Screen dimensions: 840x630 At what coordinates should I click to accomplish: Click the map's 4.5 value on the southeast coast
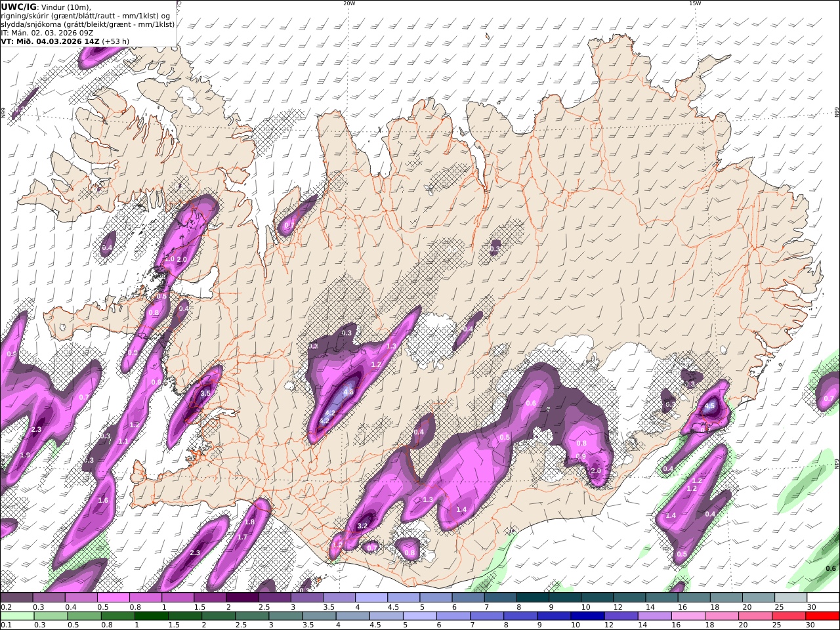(709, 406)
